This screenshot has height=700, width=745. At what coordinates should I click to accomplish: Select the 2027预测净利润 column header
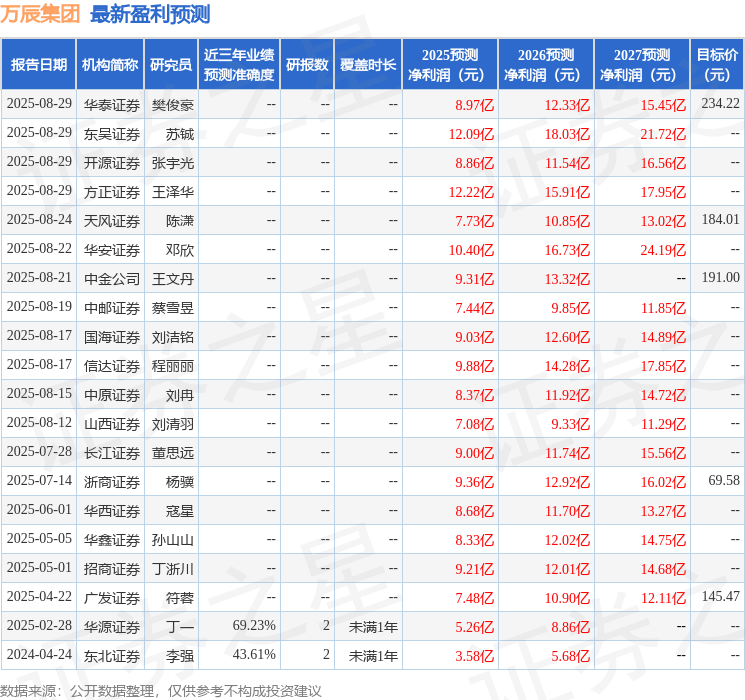tap(641, 64)
